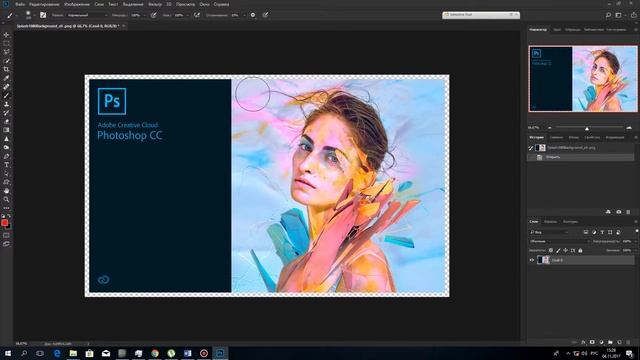
Task: Open the Окно menu
Action: click(204, 4)
